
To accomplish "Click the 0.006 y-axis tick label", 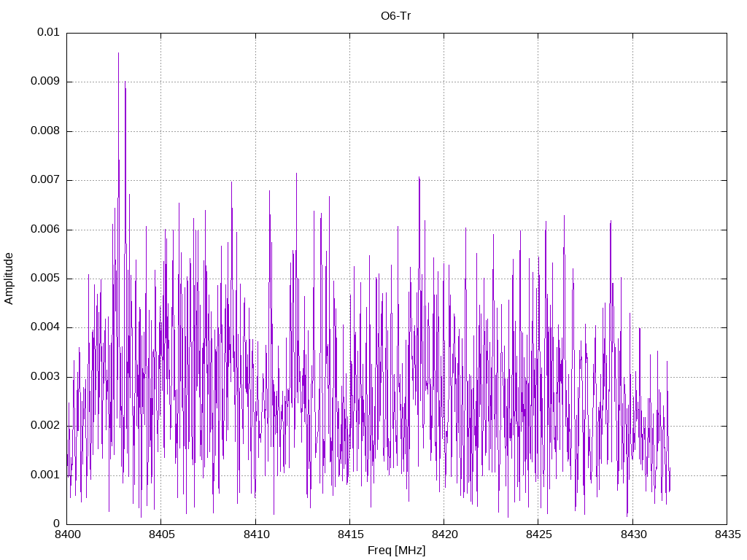I will [45, 230].
